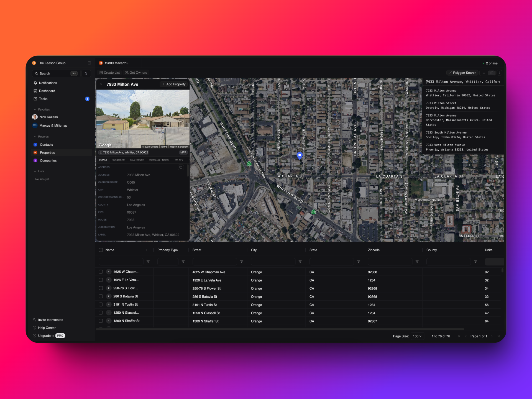Close the 7933 Milton Ave panel
Image resolution: width=532 pixels, height=399 pixels.
[x=101, y=84]
